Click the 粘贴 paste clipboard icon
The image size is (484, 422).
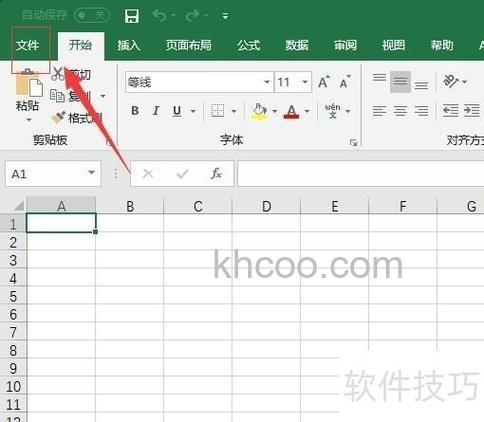29,83
